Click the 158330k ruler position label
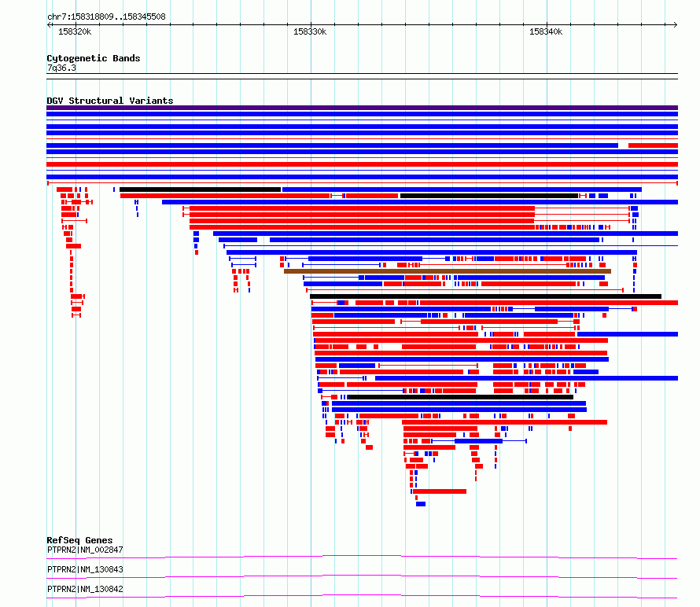700x607 pixels. coord(310,31)
